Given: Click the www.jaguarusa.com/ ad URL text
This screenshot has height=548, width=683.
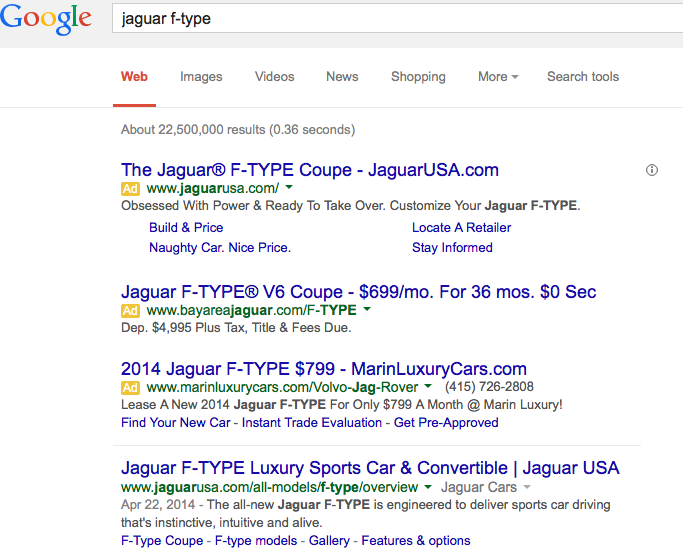Looking at the screenshot, I should 213,189.
